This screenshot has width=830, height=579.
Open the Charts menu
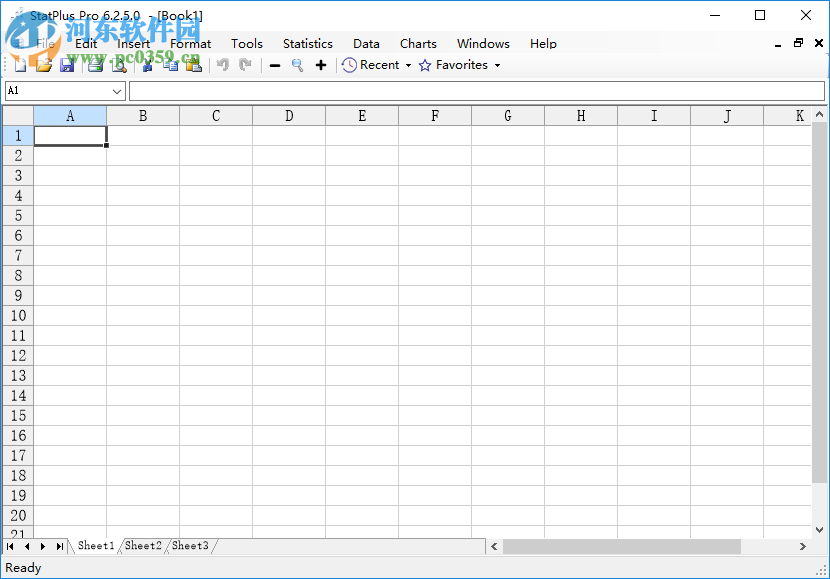point(418,43)
